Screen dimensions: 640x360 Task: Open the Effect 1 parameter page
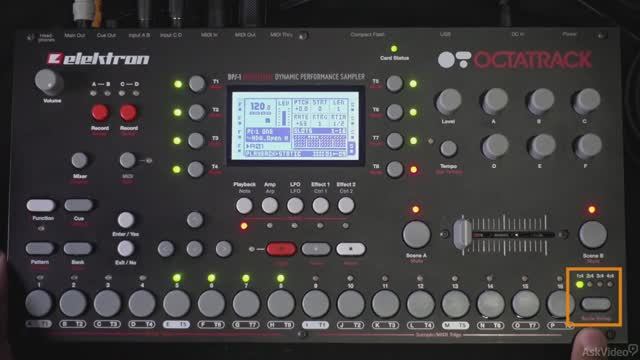coord(320,206)
